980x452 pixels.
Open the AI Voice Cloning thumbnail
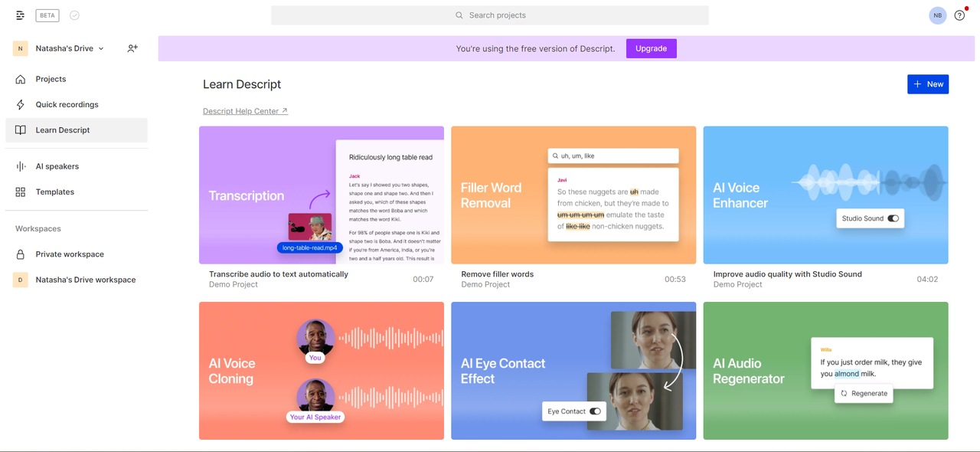pyautogui.click(x=322, y=371)
